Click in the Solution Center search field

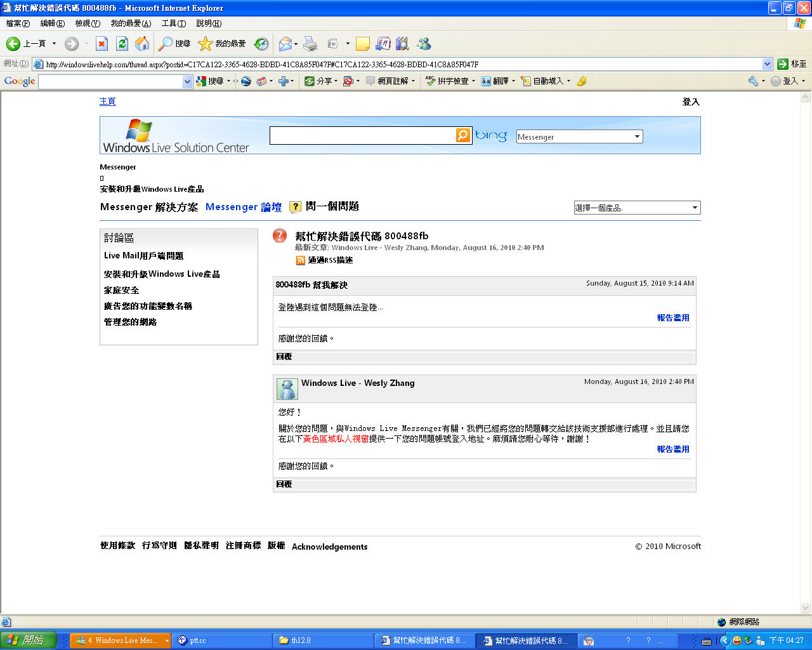pos(362,135)
